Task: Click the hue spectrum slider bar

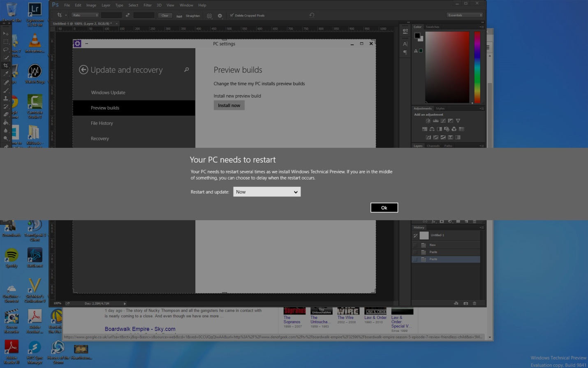Action: (477, 67)
